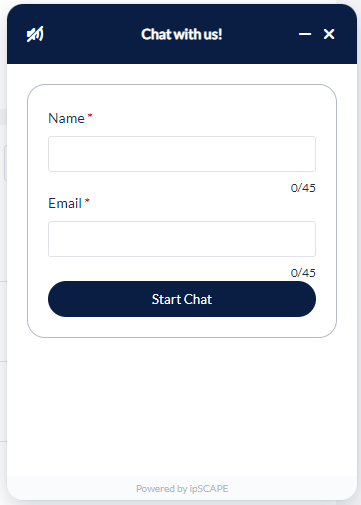Click the Name field label
The width and height of the screenshot is (361, 505).
(66, 118)
